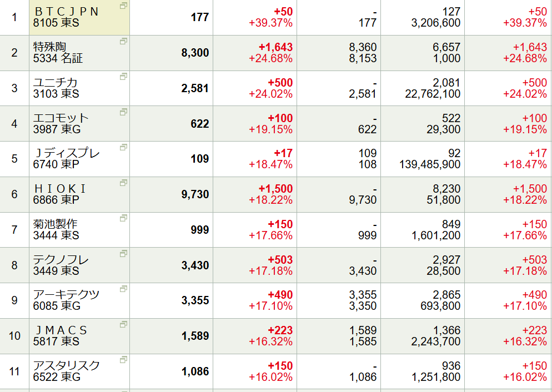552x392 pixels.
Task: Click the new-window icon beside アスタリスク
Action: 123,360
